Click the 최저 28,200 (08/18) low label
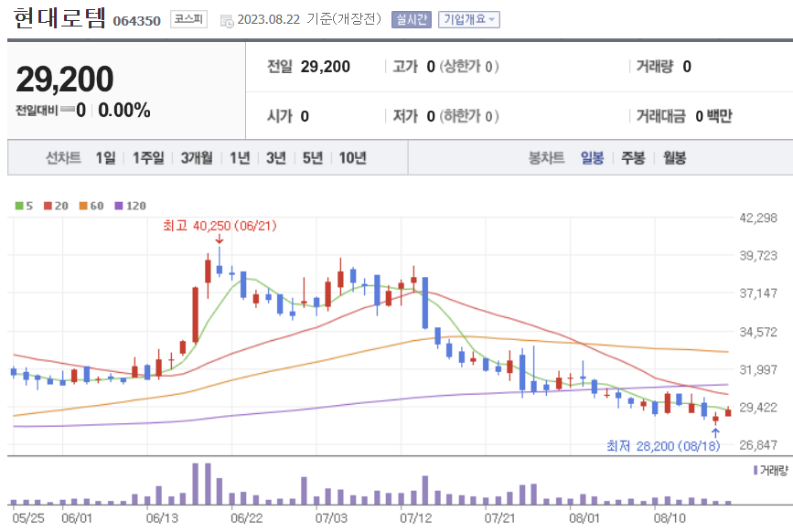The image size is (793, 532). point(663,445)
